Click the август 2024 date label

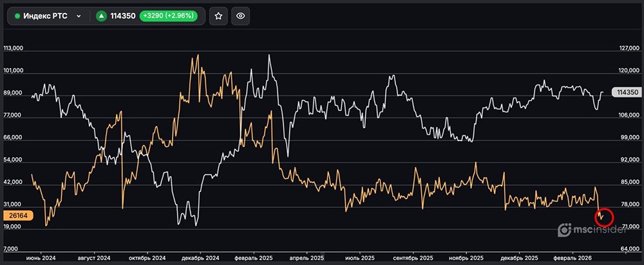(x=95, y=257)
